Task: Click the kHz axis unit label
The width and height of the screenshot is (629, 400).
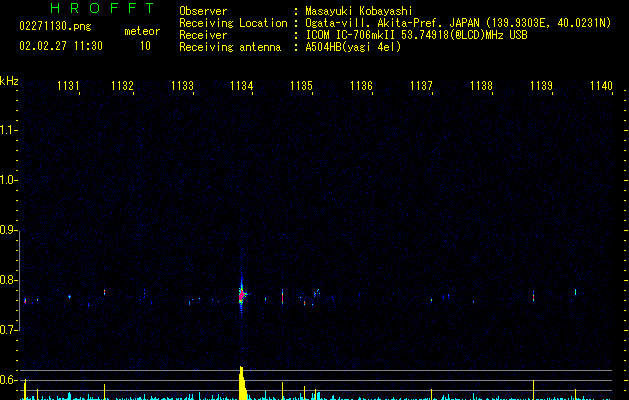Action: point(9,81)
